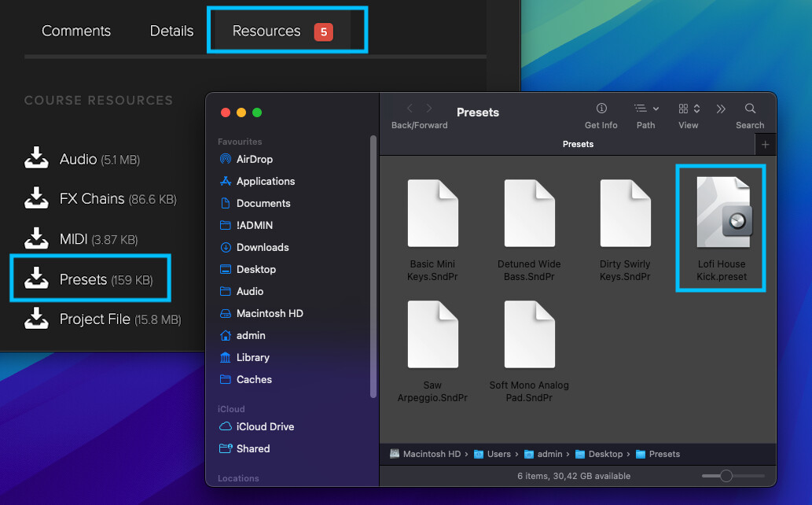Click the MIDI download icon

(x=36, y=238)
